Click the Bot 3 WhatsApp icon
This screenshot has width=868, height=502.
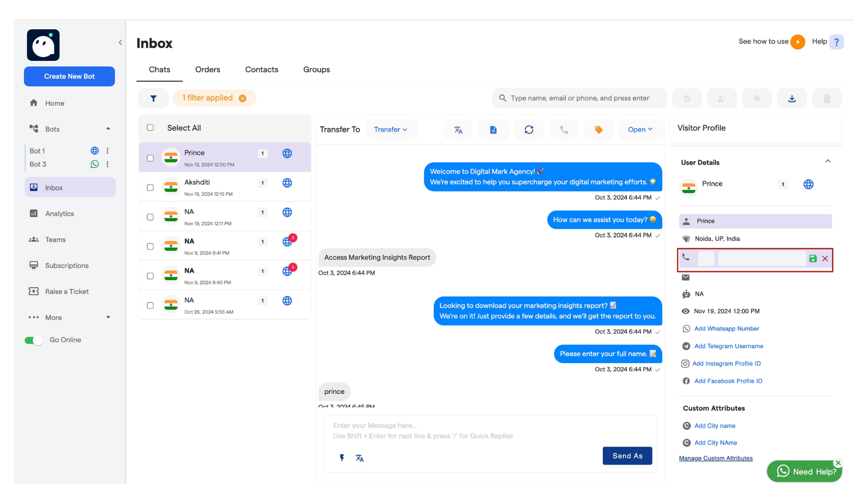94,165
